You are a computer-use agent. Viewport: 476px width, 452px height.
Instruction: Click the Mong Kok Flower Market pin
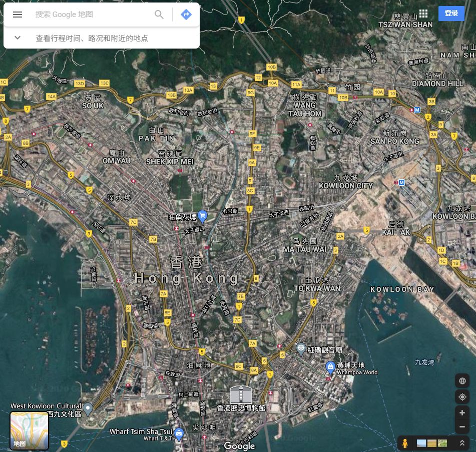pyautogui.click(x=202, y=216)
